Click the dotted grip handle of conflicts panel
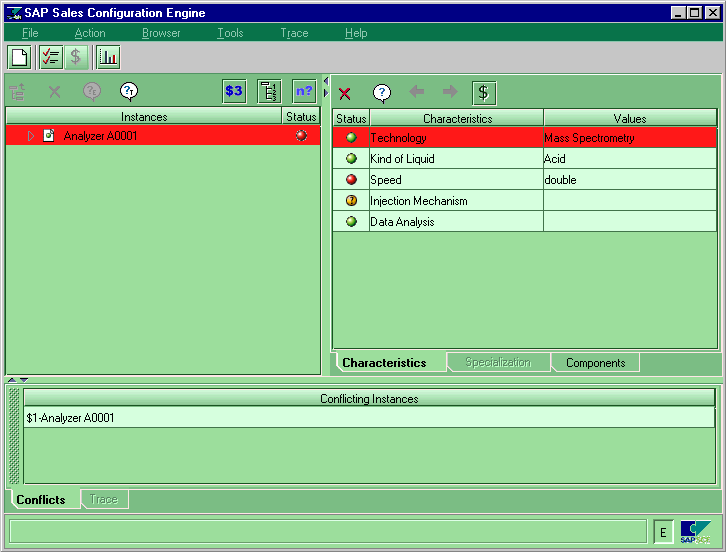 pyautogui.click(x=14, y=436)
